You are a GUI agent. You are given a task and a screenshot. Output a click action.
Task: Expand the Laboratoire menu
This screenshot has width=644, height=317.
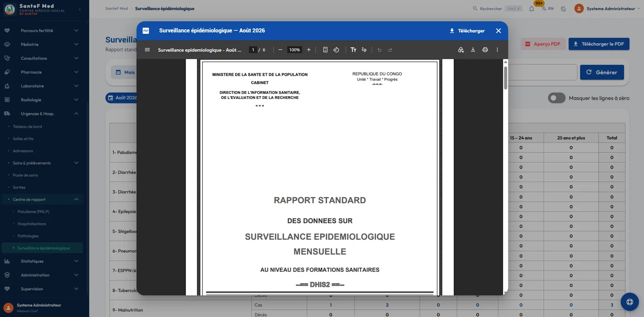[42, 86]
